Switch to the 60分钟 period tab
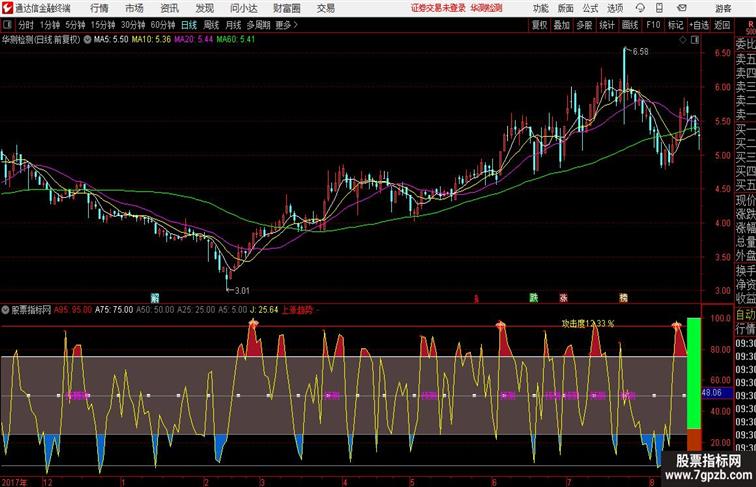The image size is (756, 487). point(163,25)
